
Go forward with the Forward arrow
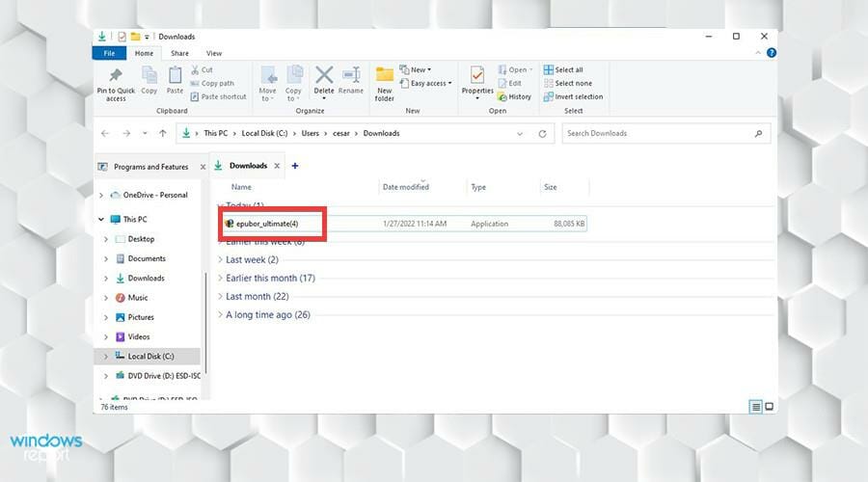(x=126, y=133)
